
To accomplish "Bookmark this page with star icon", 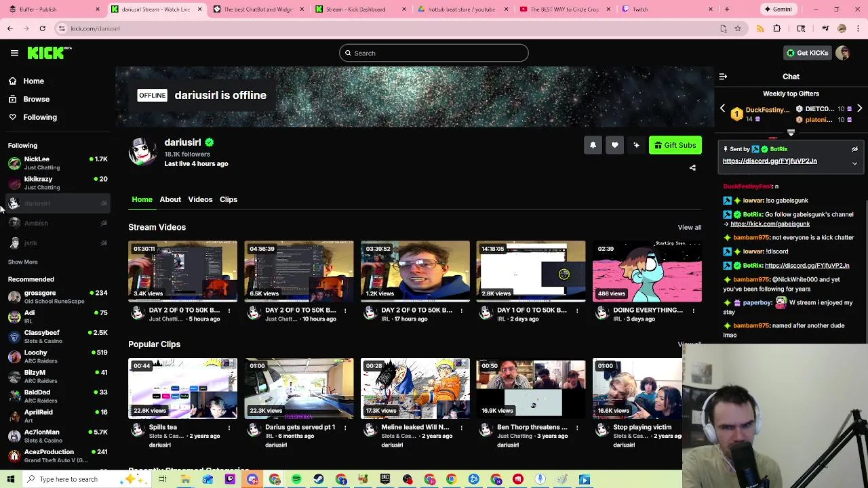I will (x=738, y=28).
